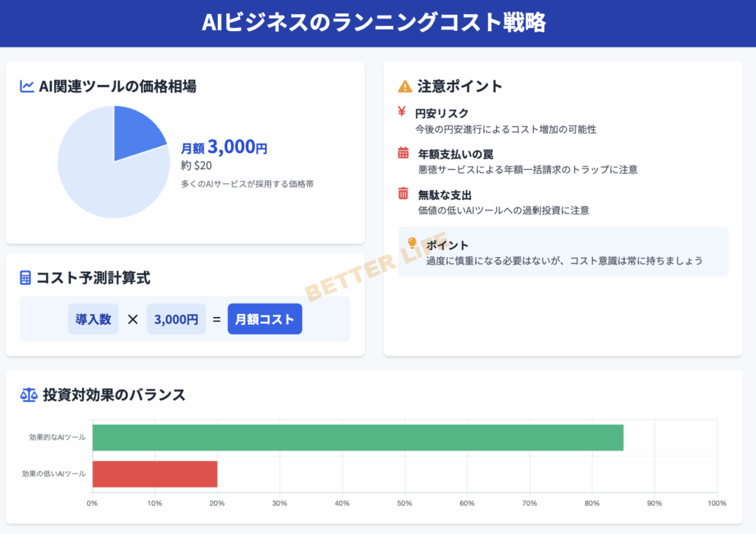Click the 導入数 box in the formula
The height and width of the screenshot is (534, 756).
tap(93, 319)
